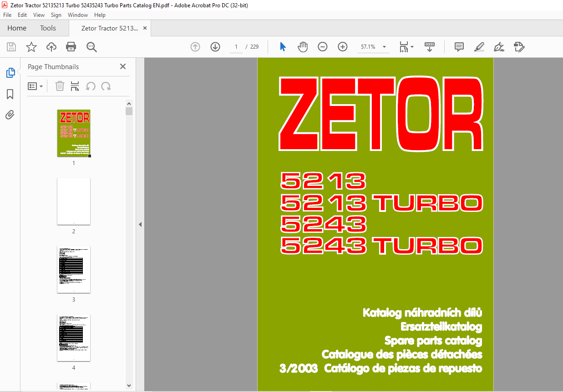Click the page number field
The width and height of the screenshot is (563, 392).
click(x=236, y=47)
